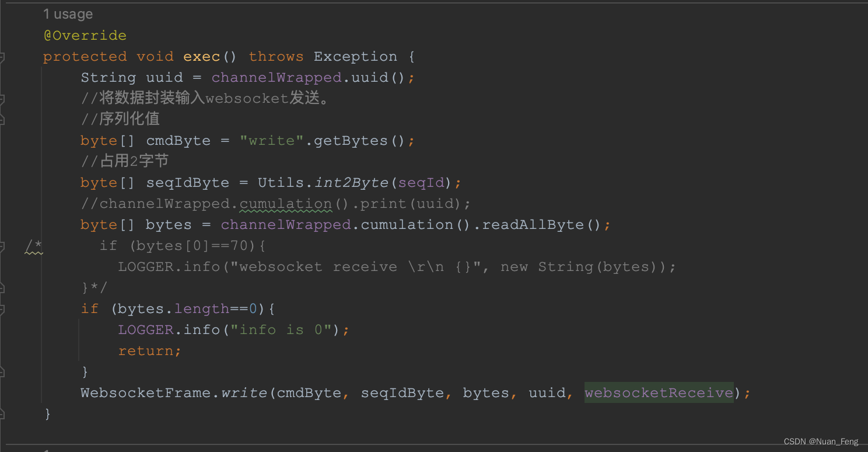Click the cmdByte argument in WebsocketFrame.write
This screenshot has height=452, width=868.
point(309,393)
